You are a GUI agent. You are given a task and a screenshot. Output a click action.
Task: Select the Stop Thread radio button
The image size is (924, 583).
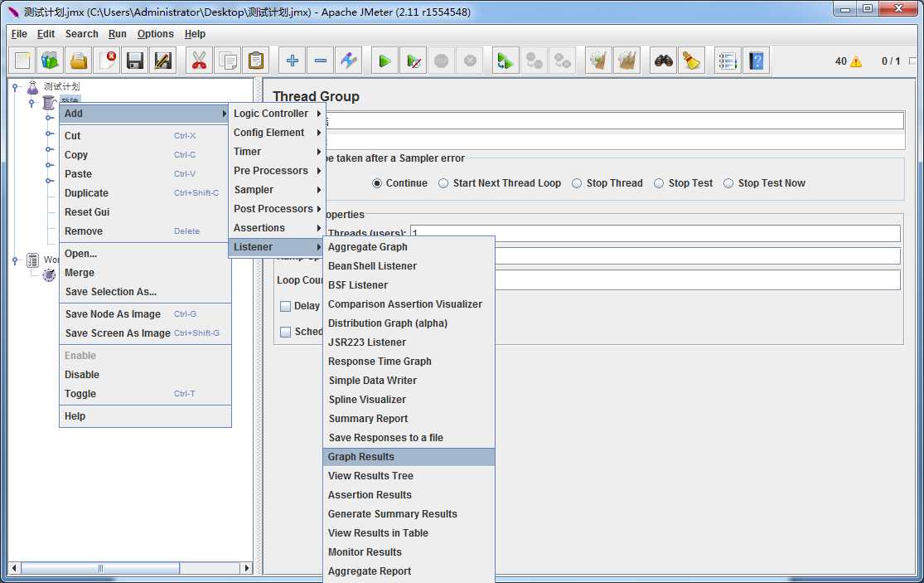pos(577,183)
